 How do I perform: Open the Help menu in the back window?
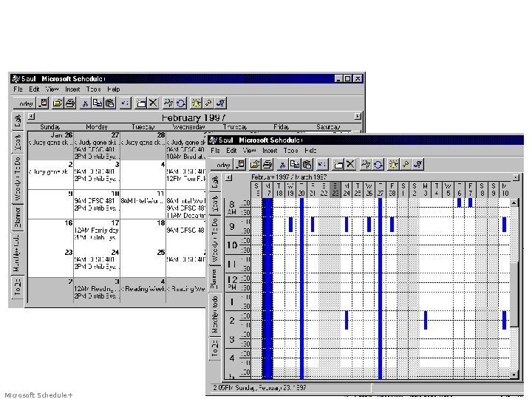coord(113,89)
